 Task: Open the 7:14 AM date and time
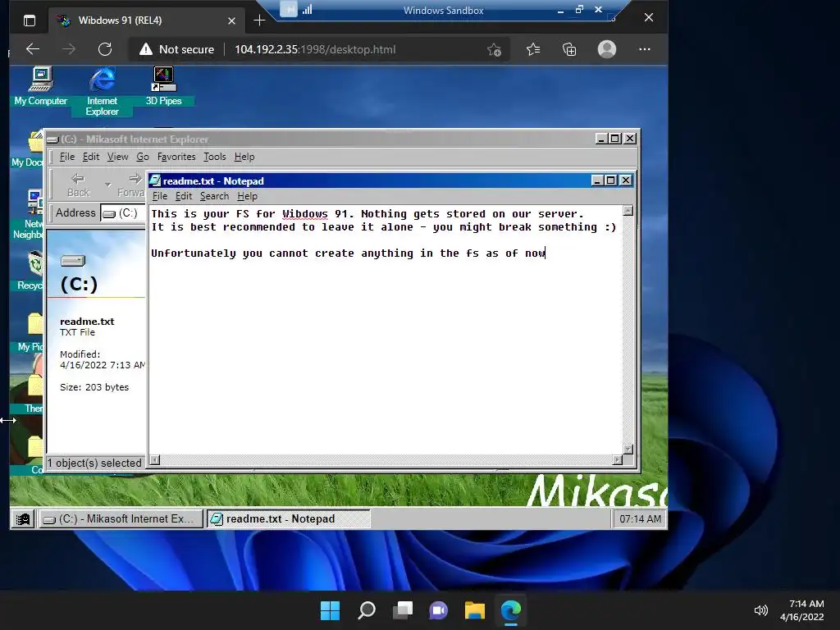[802, 610]
